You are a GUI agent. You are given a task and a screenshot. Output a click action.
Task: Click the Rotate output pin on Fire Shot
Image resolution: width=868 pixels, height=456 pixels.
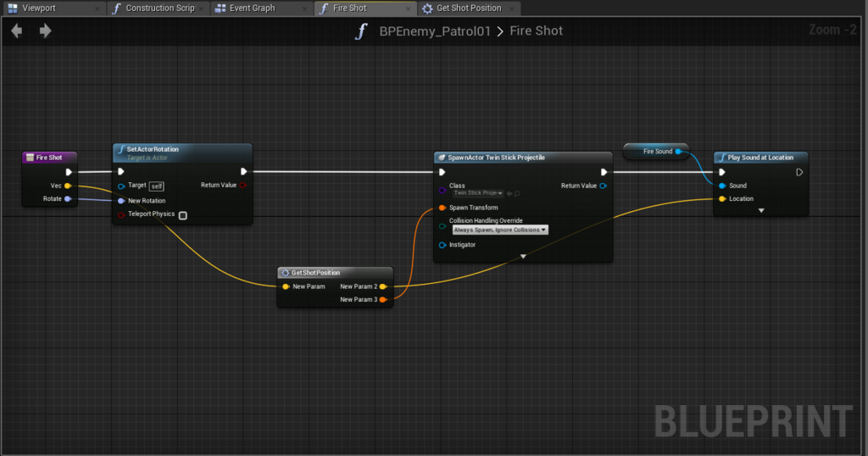(68, 198)
